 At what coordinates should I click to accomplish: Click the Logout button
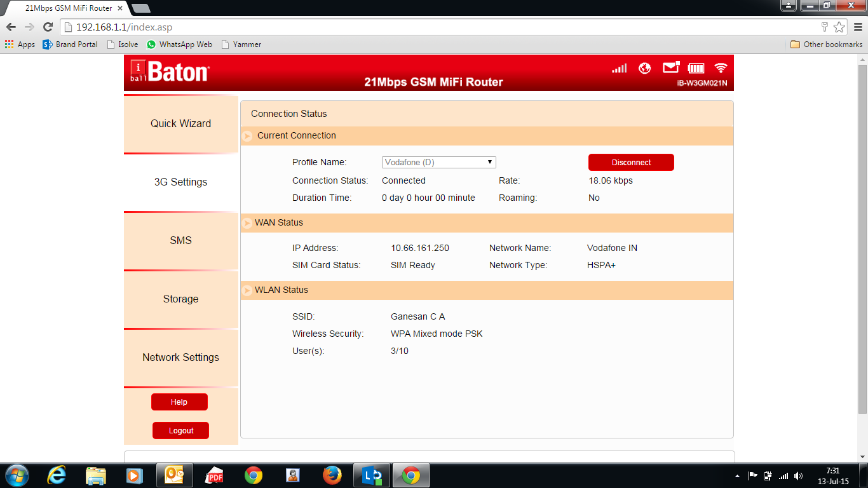coord(180,431)
